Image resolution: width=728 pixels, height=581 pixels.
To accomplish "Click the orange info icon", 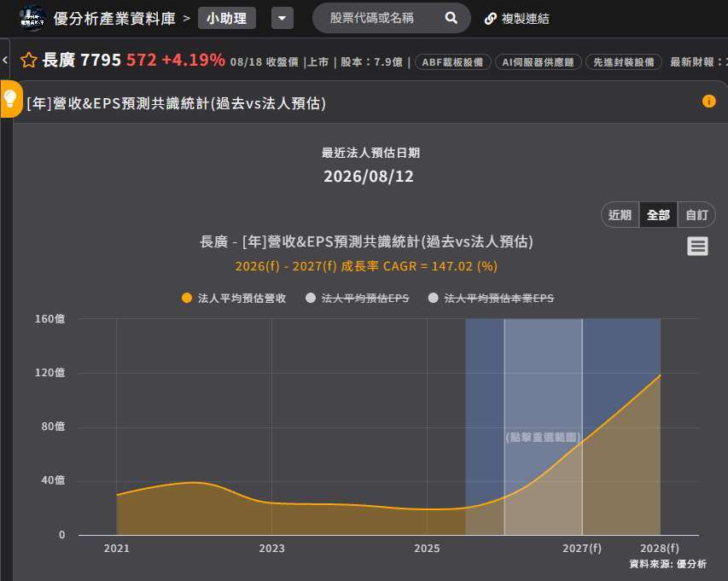I will [x=708, y=102].
